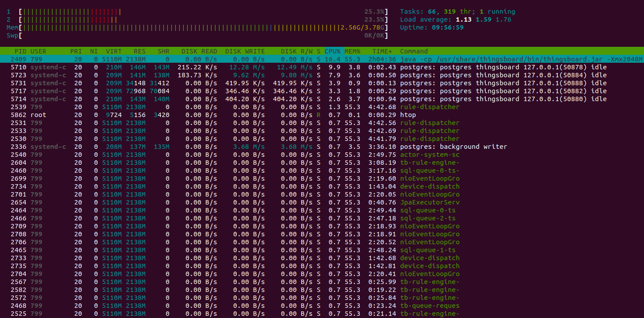Sort processes by MEM% column
Viewport: 644px width, 318px height.
click(352, 51)
